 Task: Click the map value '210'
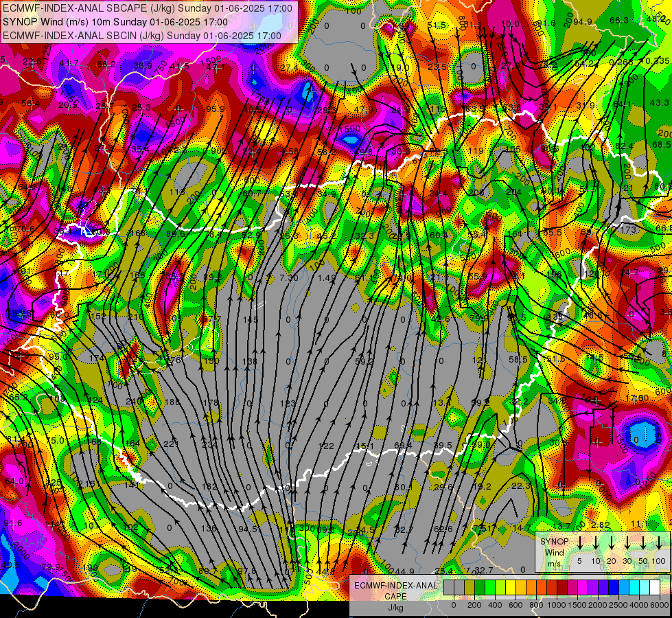point(136,317)
